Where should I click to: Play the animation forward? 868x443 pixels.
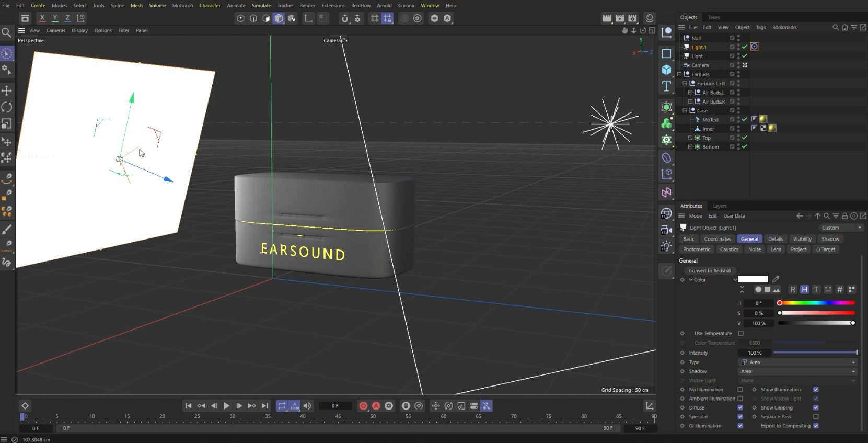coord(226,406)
